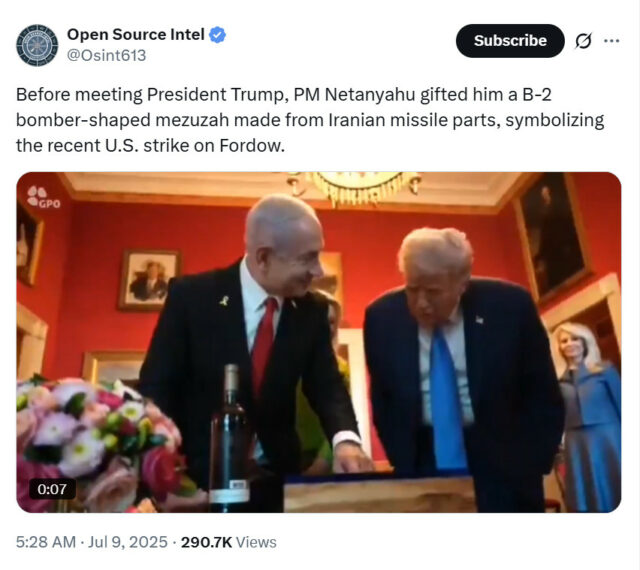
Task: Click the framed portrait on red wall
Action: click(149, 280)
